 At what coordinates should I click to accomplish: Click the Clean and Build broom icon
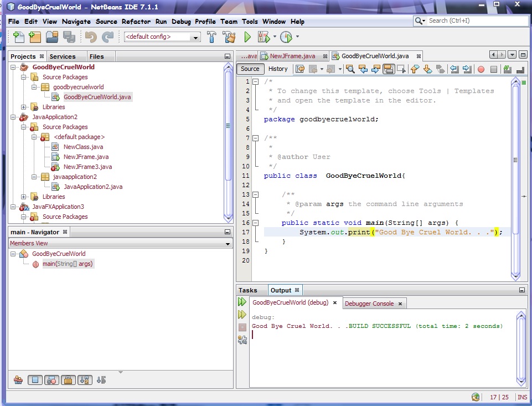tap(229, 37)
